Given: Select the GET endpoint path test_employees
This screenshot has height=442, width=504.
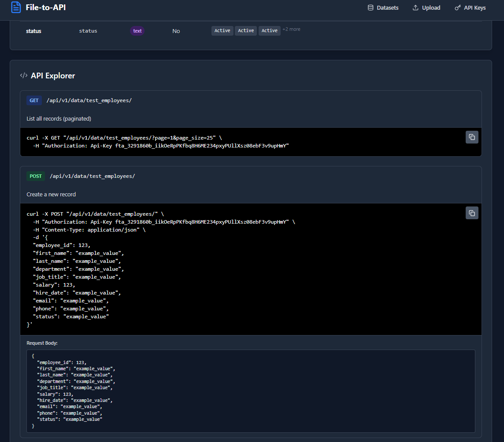Looking at the screenshot, I should point(89,100).
